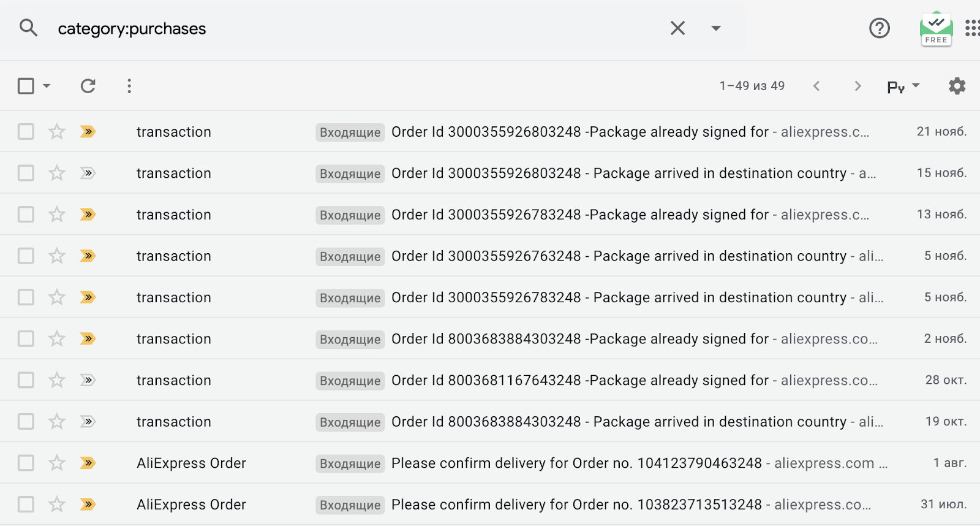Open the three-dot more actions menu
The width and height of the screenshot is (980, 526).
click(129, 86)
